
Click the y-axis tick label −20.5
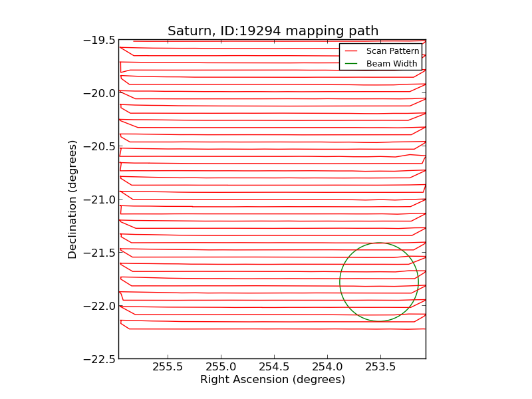point(99,146)
